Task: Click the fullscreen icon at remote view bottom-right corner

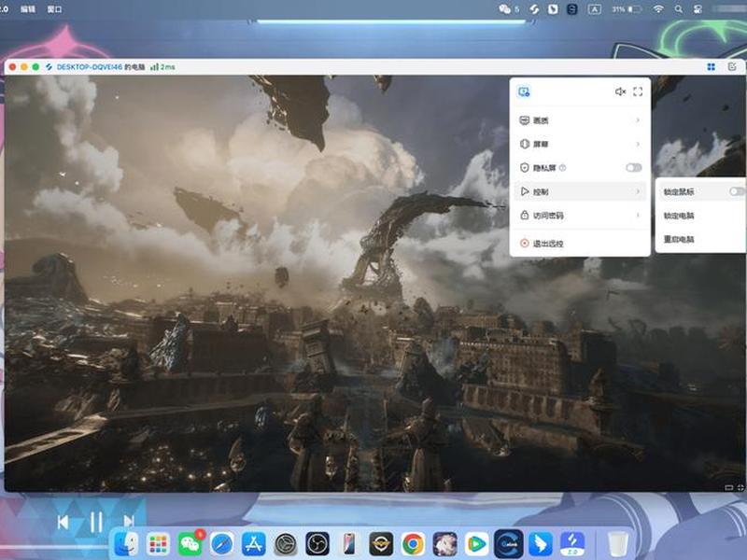Action: pos(740,487)
